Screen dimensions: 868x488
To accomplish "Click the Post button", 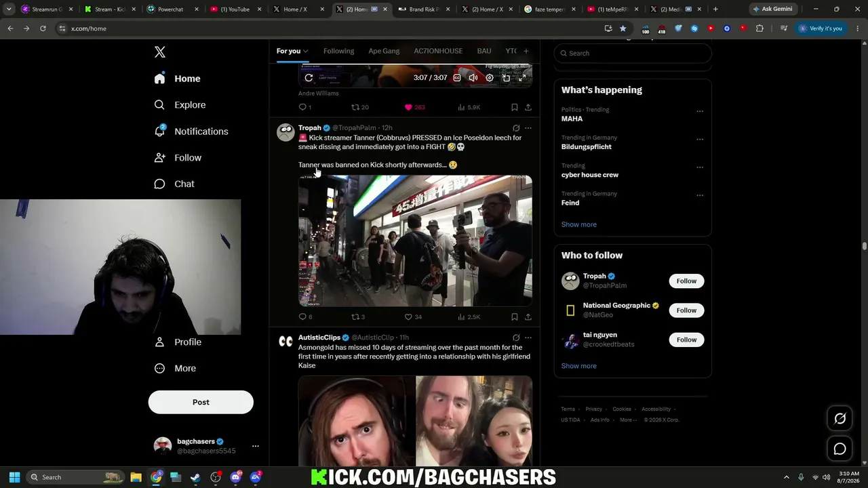I will [201, 402].
